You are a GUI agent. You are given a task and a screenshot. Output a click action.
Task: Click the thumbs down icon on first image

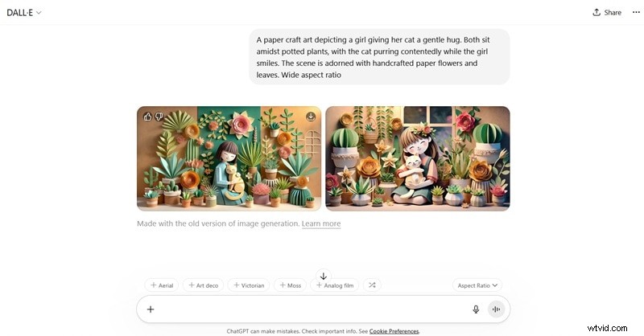point(159,117)
